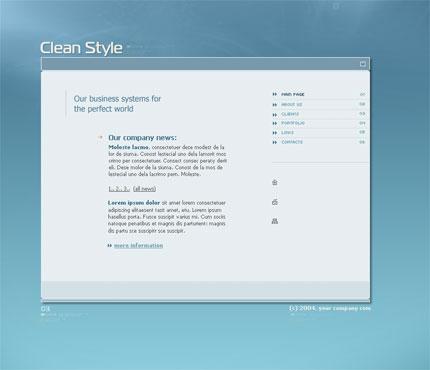Open the dropdown button in the header bar
This screenshot has height=370, width=430.
point(363,64)
